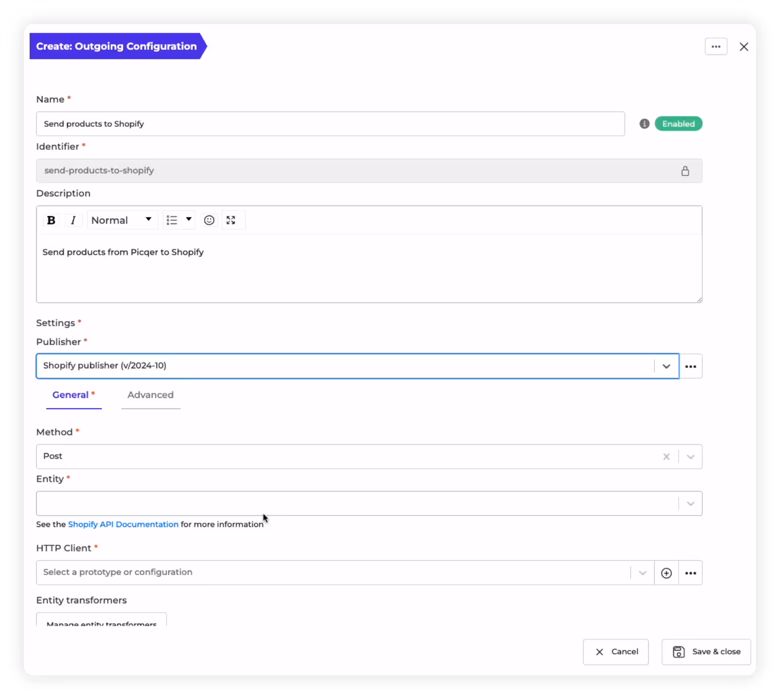
Task: Click the lock icon on Identifier field
Action: [x=685, y=171]
